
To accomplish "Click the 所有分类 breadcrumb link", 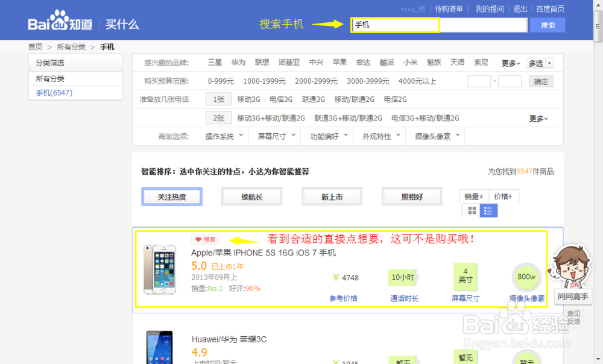I will pos(71,47).
